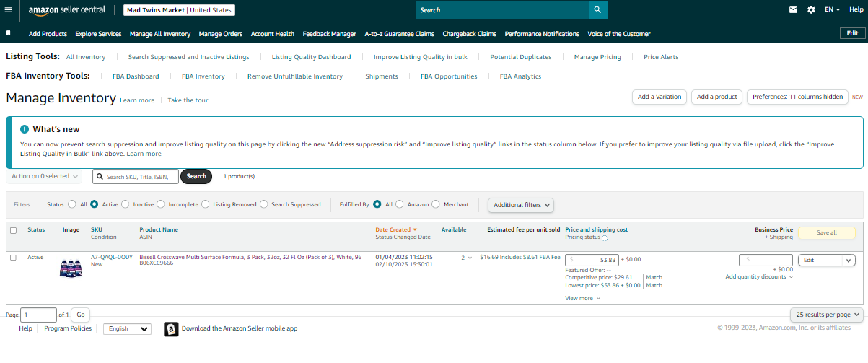Select the All status radio button

72,204
